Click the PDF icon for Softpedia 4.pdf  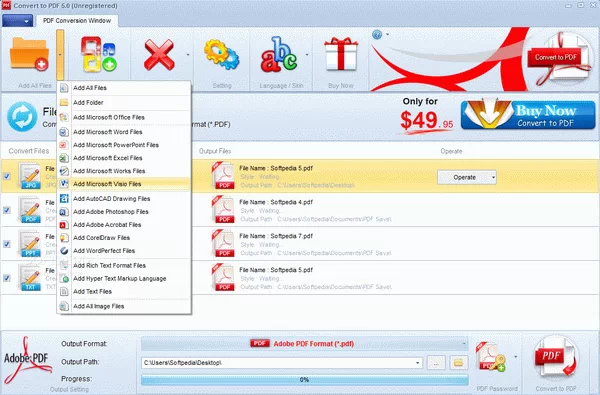223,209
